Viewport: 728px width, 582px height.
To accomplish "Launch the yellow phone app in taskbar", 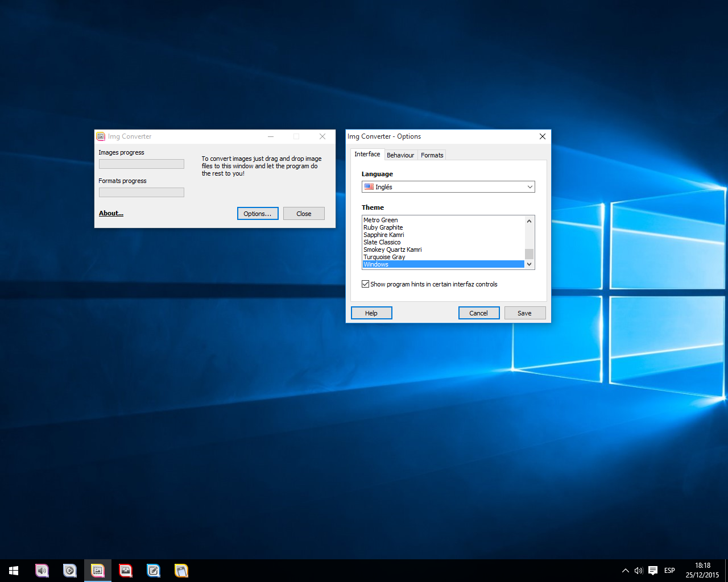I will click(x=181, y=571).
